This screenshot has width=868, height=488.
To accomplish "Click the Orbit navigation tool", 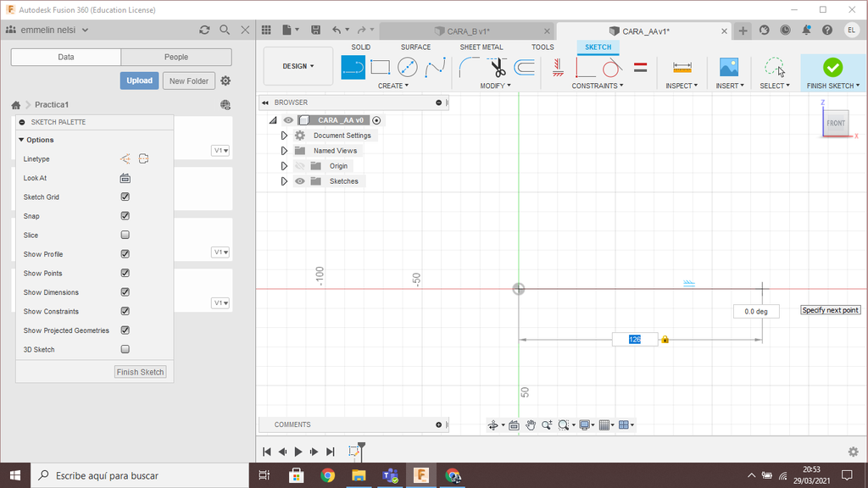I will coord(492,425).
